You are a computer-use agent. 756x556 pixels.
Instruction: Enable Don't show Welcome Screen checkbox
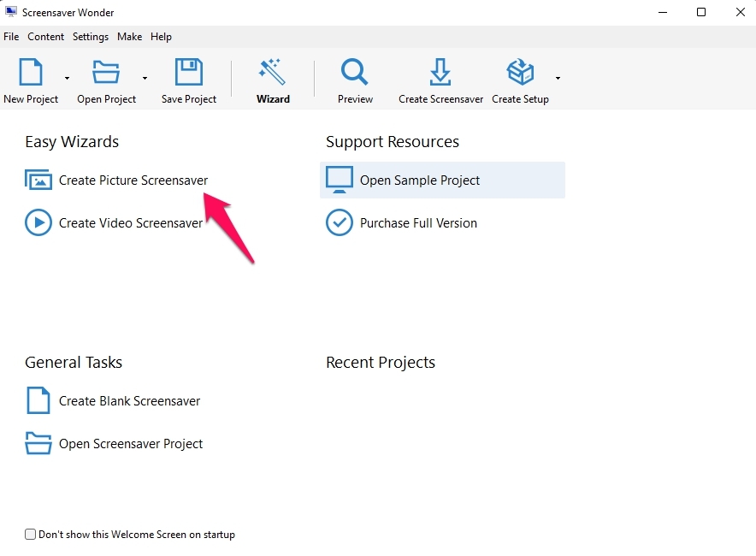[x=31, y=535]
